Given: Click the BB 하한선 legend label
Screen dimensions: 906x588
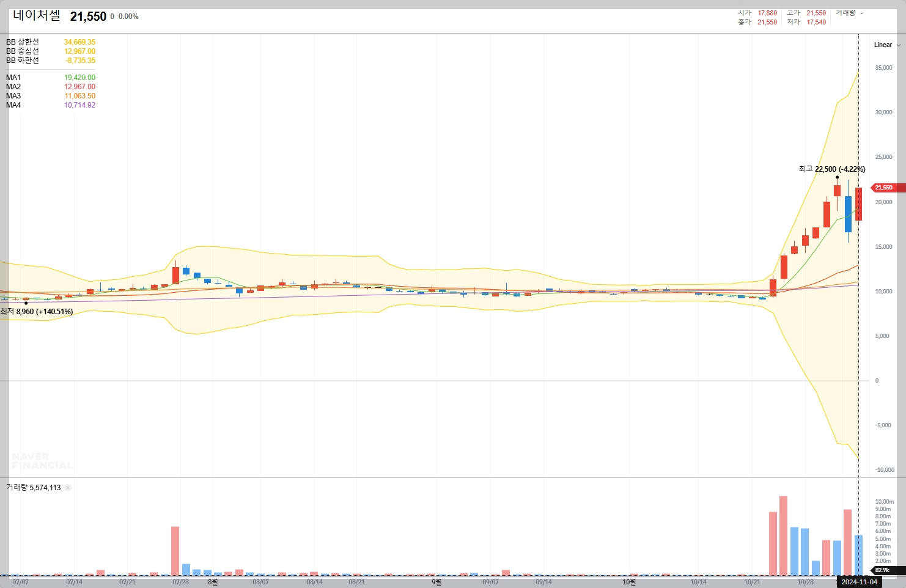Looking at the screenshot, I should point(23,61).
